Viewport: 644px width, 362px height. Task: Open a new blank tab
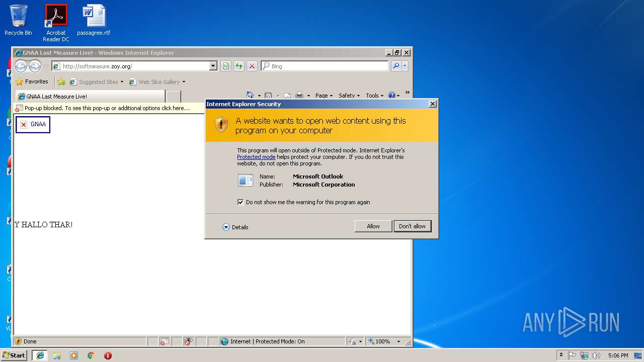[x=173, y=97]
